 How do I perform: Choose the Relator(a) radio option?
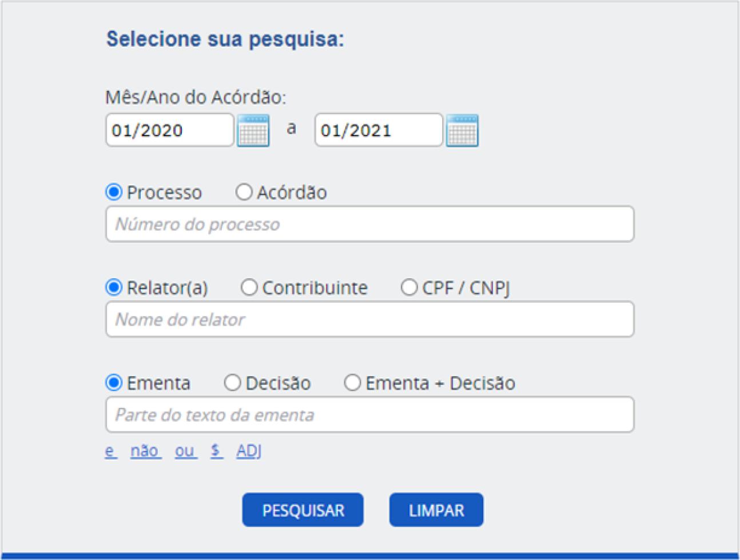pos(114,287)
